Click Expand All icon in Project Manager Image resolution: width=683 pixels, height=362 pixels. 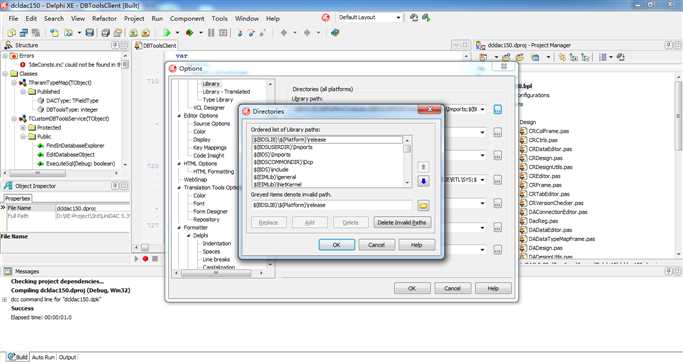click(574, 57)
